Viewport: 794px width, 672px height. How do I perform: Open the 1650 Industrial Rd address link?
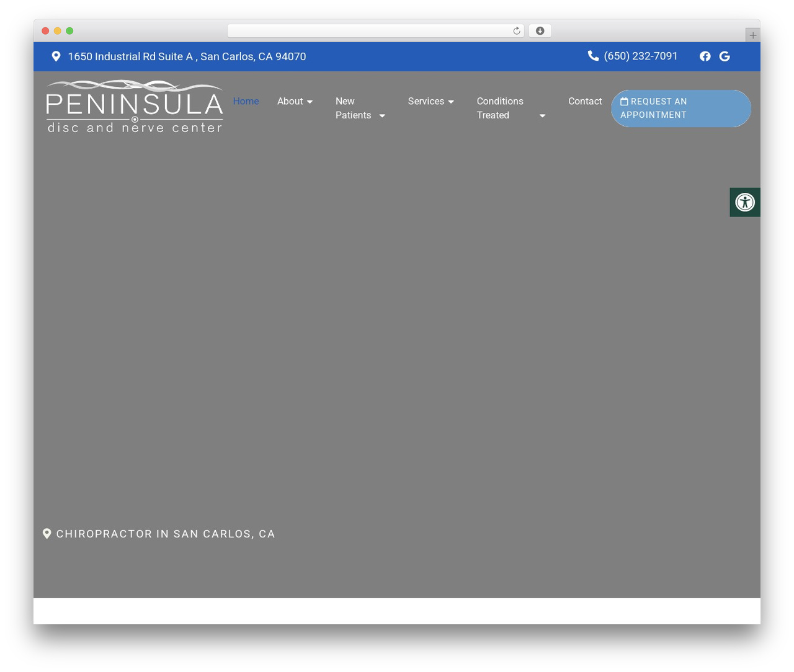pos(187,56)
